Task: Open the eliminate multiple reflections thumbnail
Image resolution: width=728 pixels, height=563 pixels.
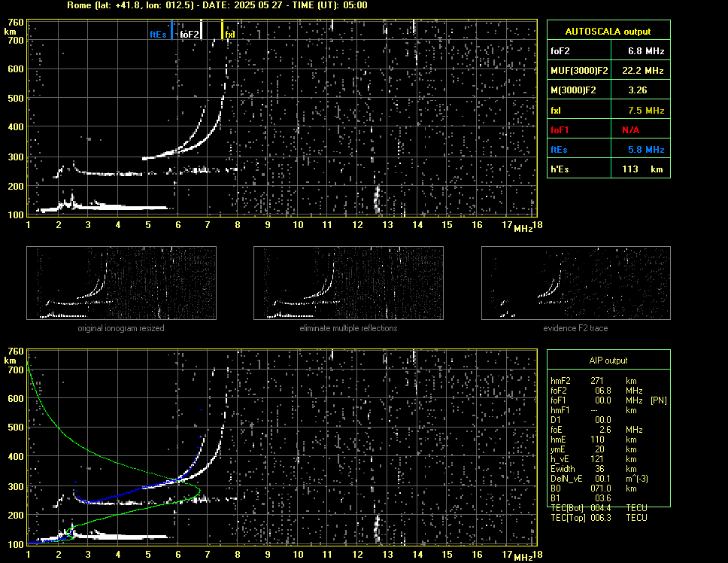Action: 348,283
